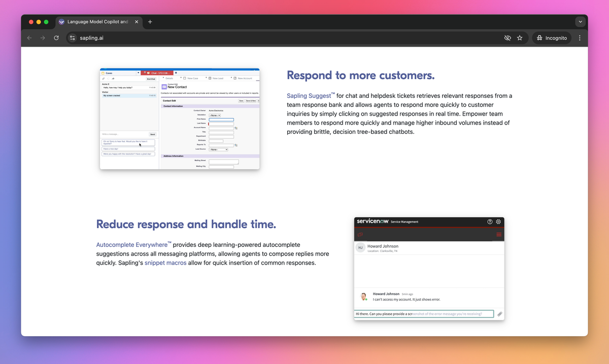This screenshot has height=364, width=609.
Task: Open the tab search dropdown arrow
Action: coord(580,22)
